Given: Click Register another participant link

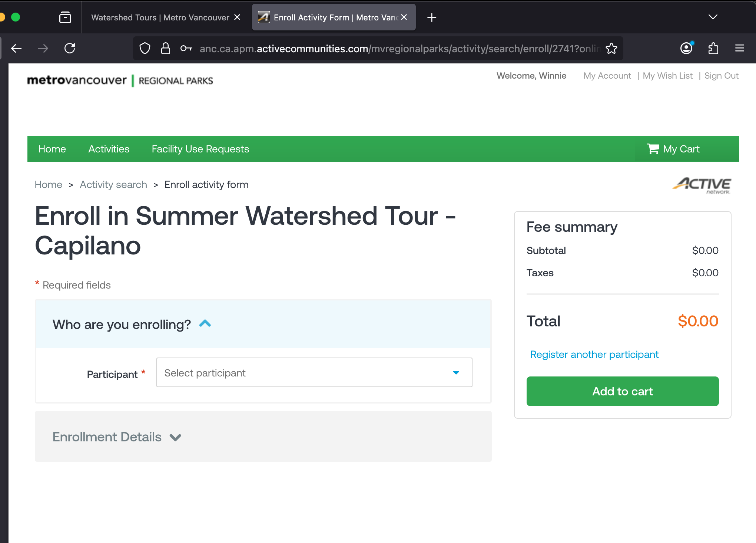Looking at the screenshot, I should 594,355.
